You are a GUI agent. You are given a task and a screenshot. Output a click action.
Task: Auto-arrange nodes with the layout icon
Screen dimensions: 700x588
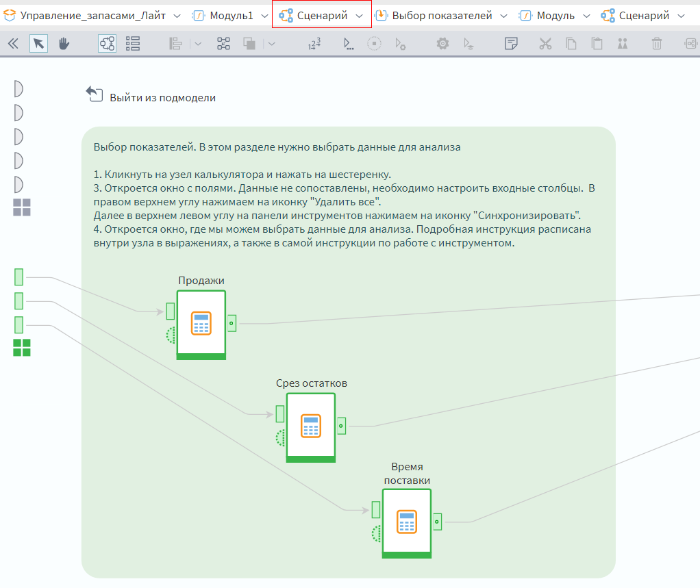[223, 42]
